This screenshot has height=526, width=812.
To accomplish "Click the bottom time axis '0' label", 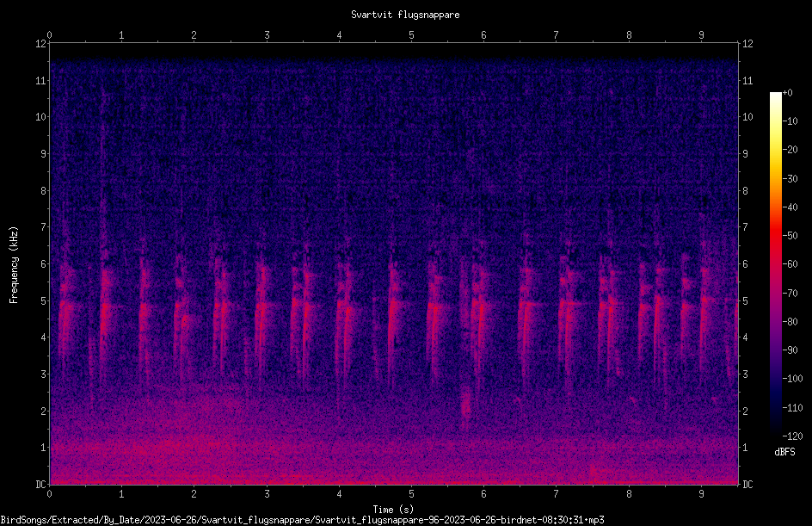I will (x=49, y=494).
